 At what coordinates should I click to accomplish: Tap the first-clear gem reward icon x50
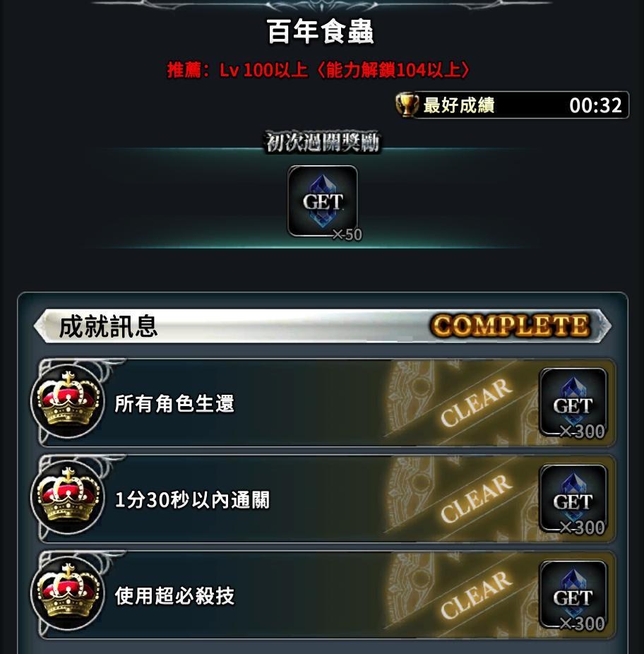point(323,202)
